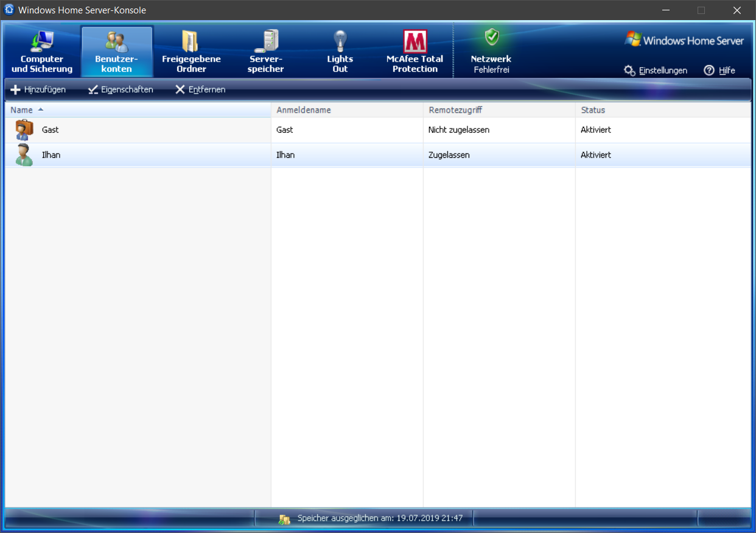Minimize the console window
Screen dimensions: 756x533
pyautogui.click(x=665, y=10)
